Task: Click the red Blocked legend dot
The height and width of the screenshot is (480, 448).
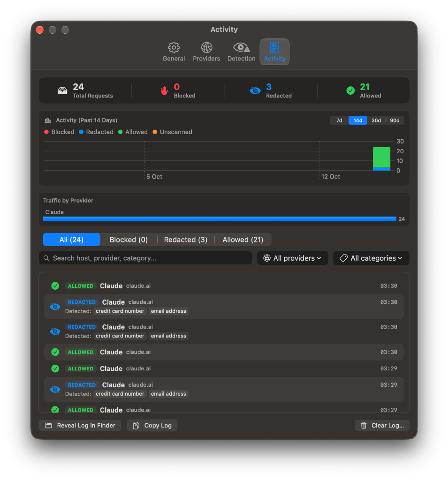Action: point(46,132)
